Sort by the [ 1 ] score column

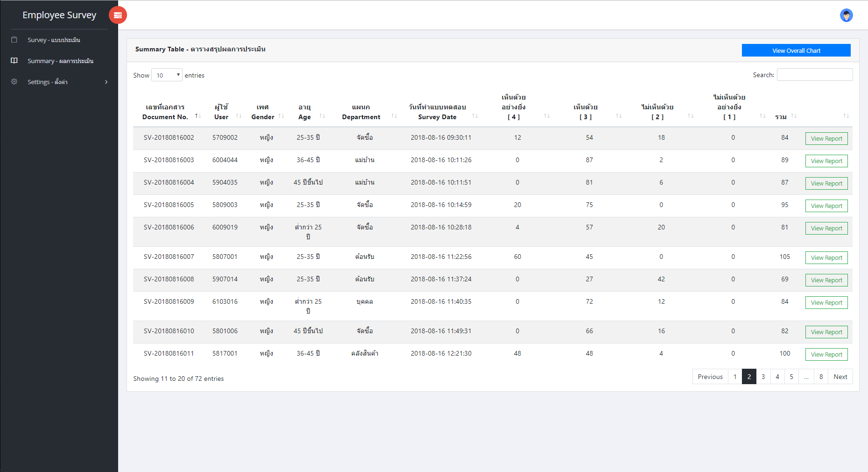[762, 116]
